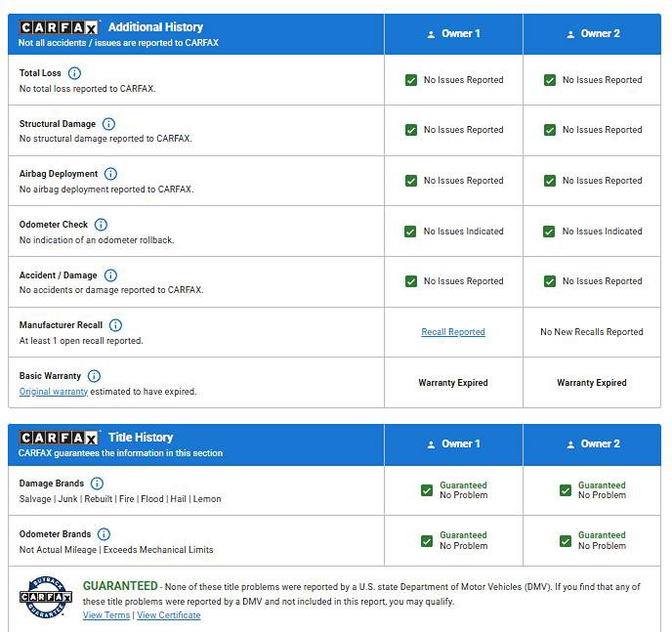Click Owner 1 Damage Brands guaranteed checkmark

[427, 490]
